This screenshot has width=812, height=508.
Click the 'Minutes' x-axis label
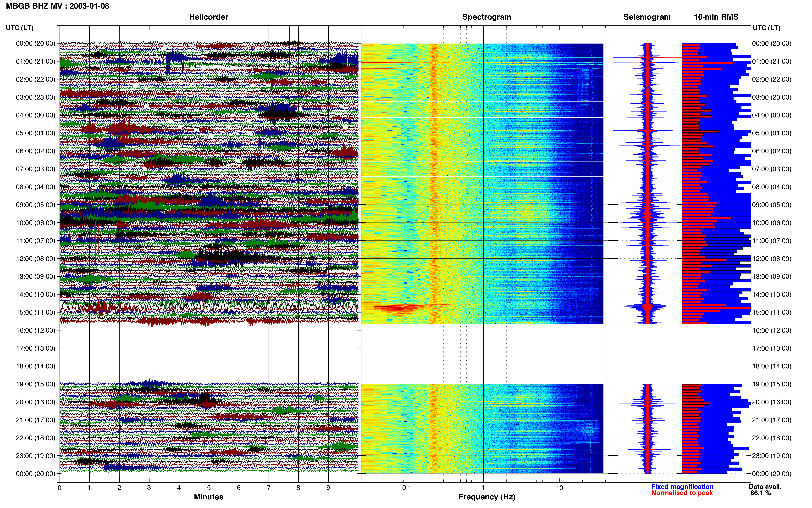tap(209, 497)
